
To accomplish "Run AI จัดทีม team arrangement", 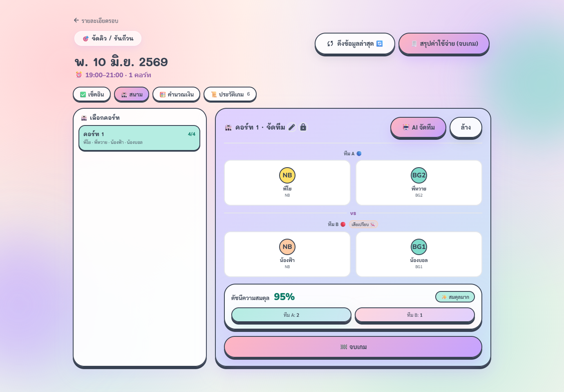I will coord(418,128).
